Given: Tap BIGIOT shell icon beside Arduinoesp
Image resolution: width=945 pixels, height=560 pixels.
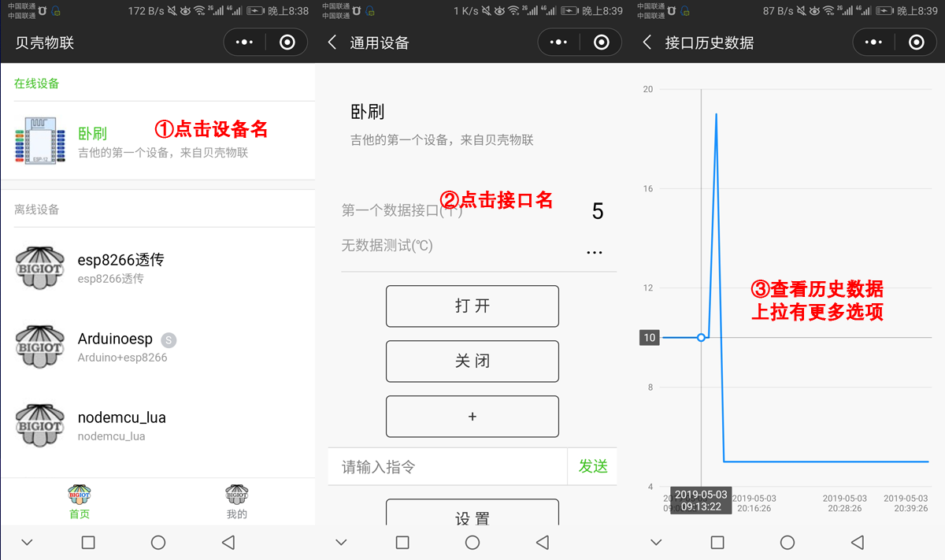Looking at the screenshot, I should (x=39, y=346).
